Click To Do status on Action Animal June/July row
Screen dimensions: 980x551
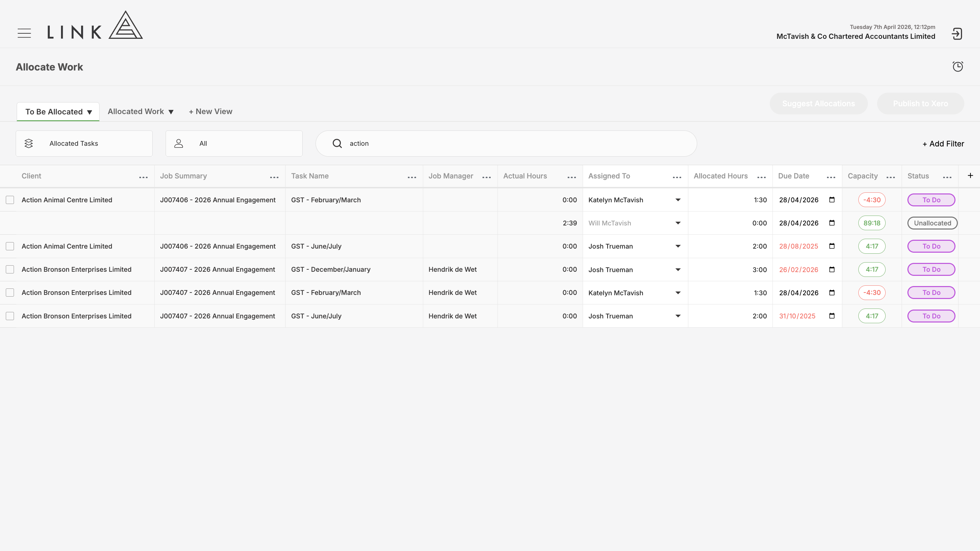point(931,247)
